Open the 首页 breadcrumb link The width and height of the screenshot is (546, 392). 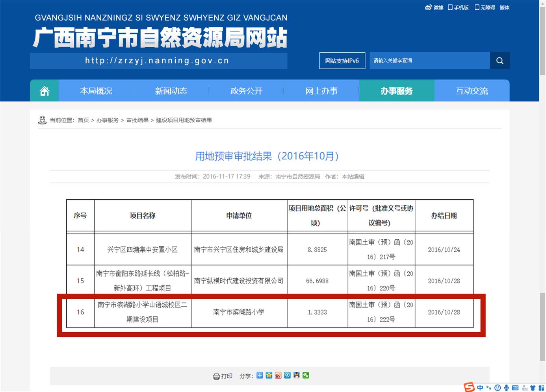83,120
